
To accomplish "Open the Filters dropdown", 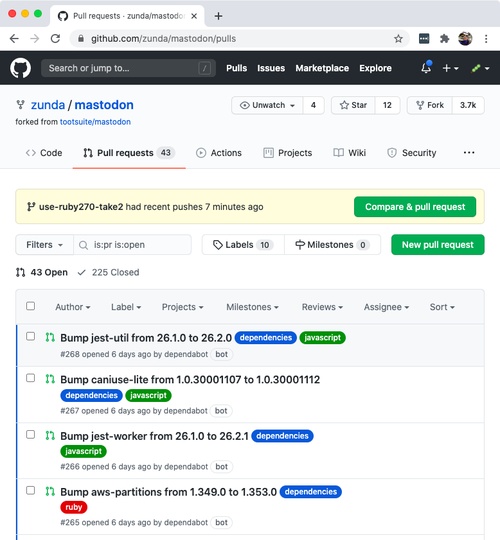I will point(44,245).
